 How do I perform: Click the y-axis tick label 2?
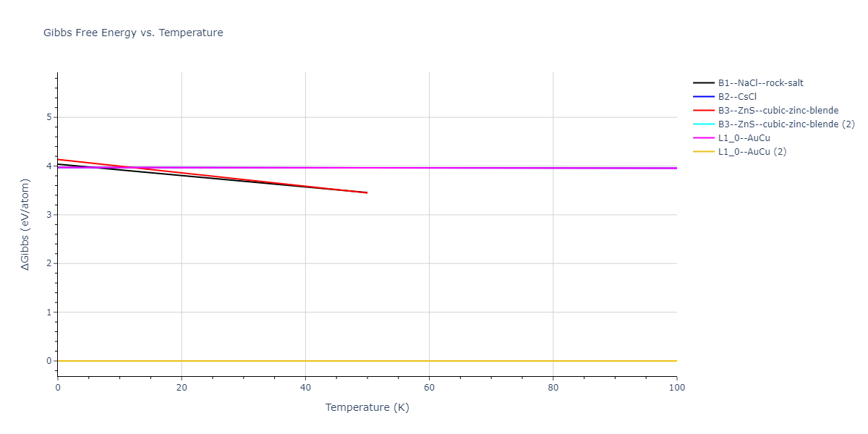(x=48, y=263)
